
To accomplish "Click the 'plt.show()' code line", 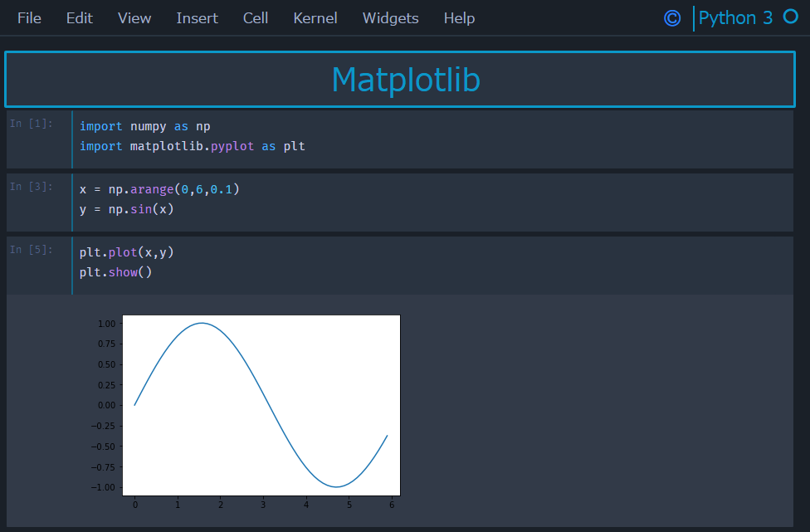I will pos(115,272).
